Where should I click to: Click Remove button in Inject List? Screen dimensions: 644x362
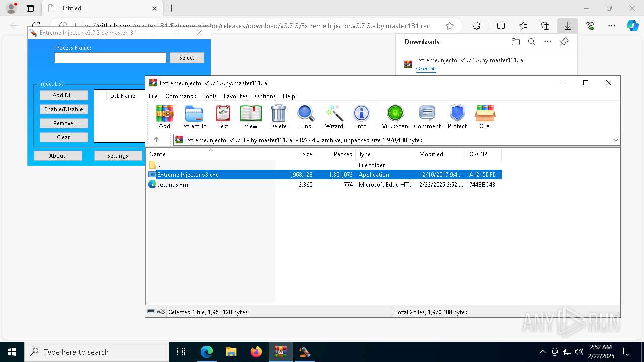point(63,123)
